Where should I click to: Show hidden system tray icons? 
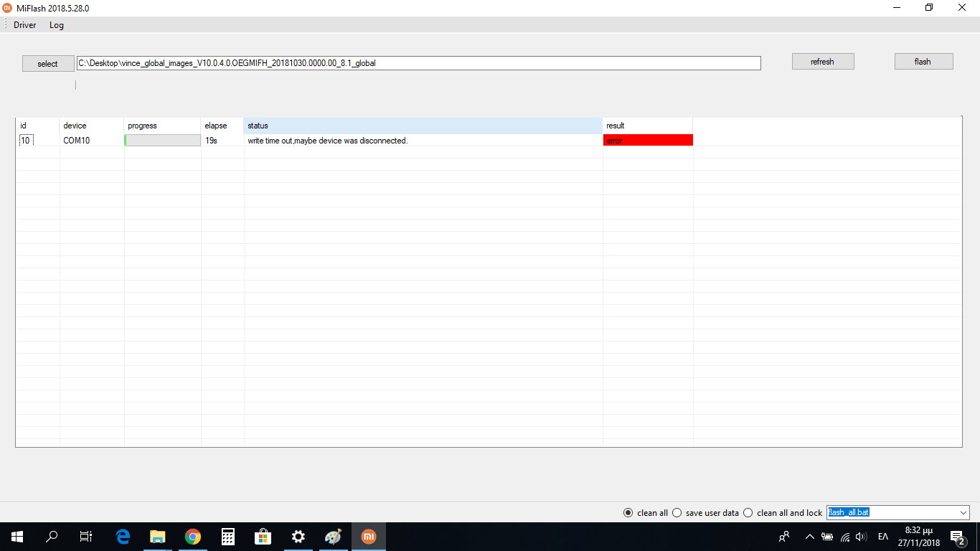pyautogui.click(x=810, y=537)
